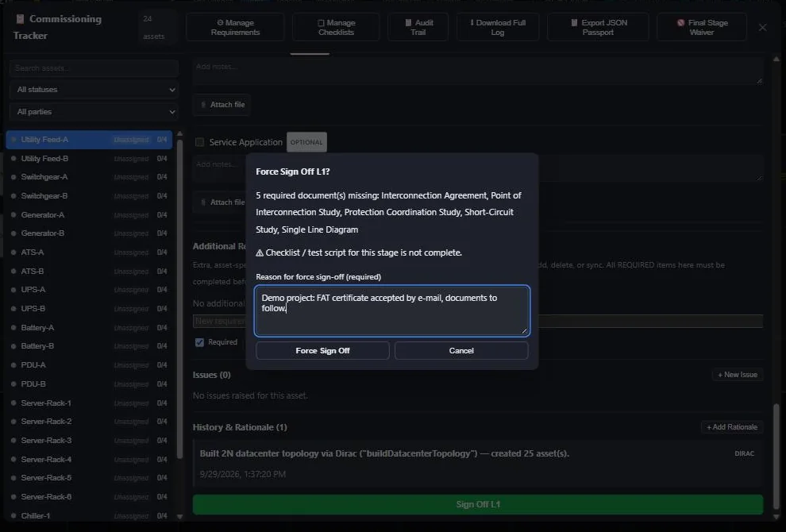The height and width of the screenshot is (532, 786).
Task: Select UPS-A asset
Action: pyautogui.click(x=89, y=290)
